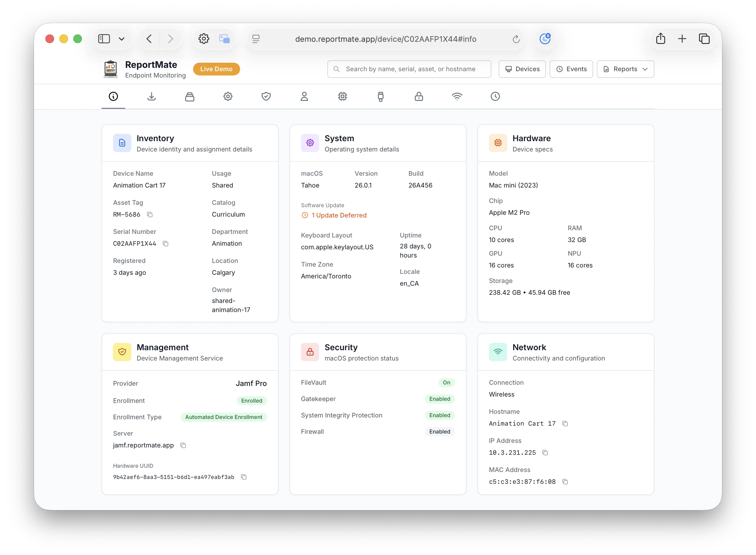Copy the asset tag RM-5686
This screenshot has height=555, width=756.
point(150,214)
